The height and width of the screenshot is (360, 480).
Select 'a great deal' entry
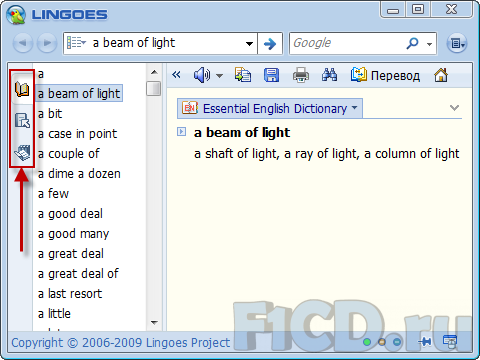[71, 254]
